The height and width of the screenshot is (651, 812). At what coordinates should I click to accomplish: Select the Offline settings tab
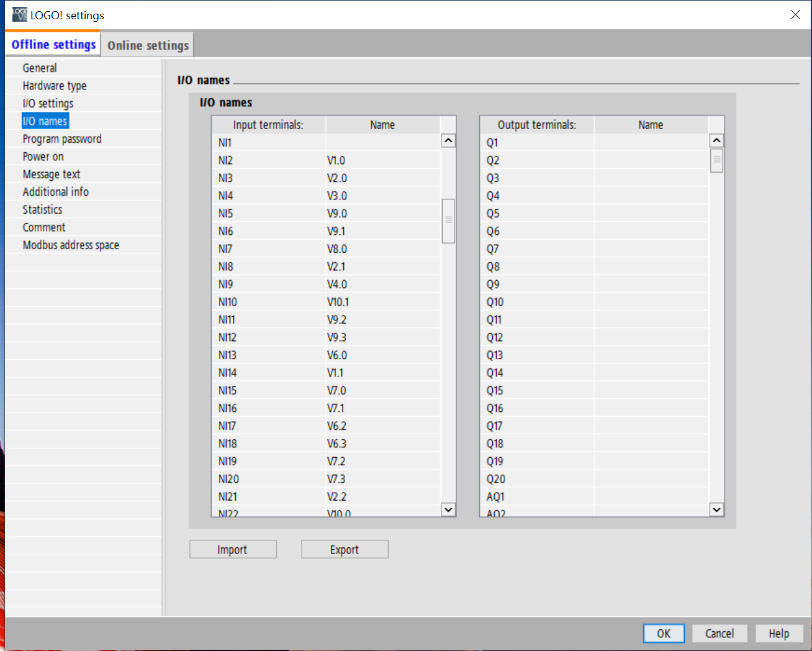pyautogui.click(x=53, y=45)
